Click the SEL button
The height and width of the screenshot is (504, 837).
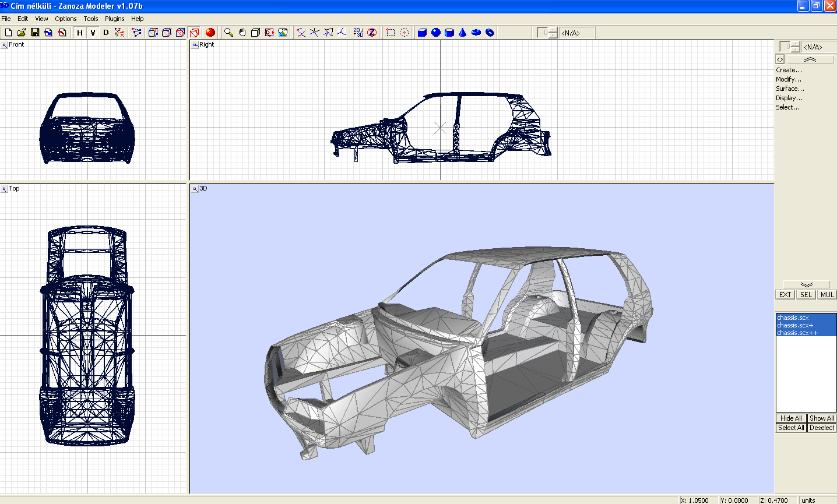[x=806, y=295]
